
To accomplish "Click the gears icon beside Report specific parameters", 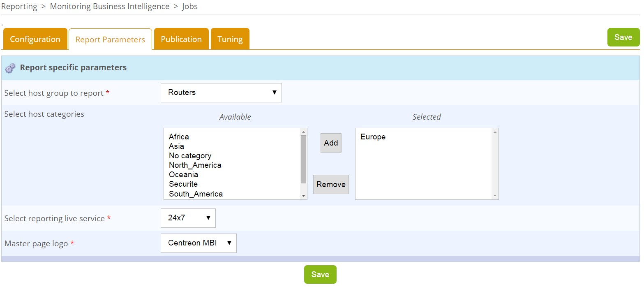I will pos(11,68).
